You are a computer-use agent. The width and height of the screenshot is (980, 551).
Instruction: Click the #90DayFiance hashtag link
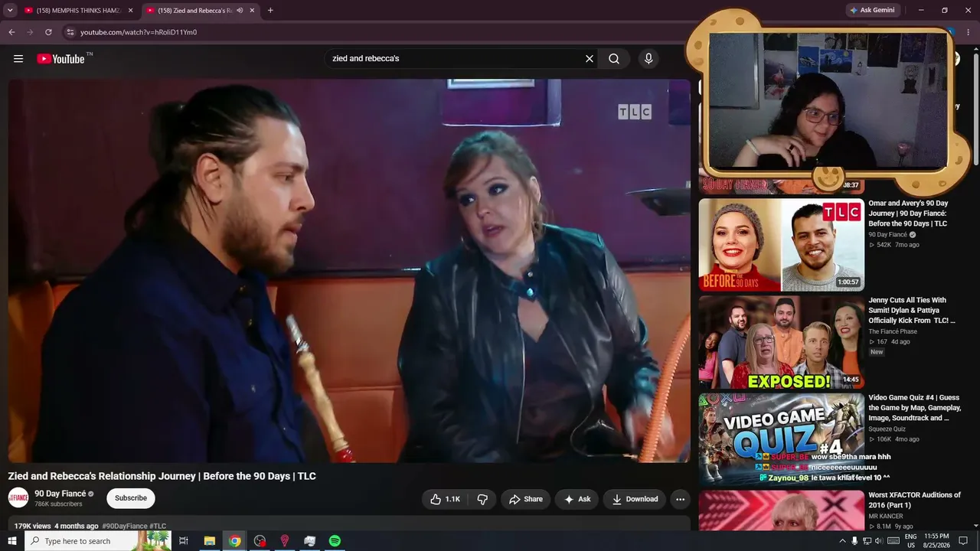[x=125, y=527]
